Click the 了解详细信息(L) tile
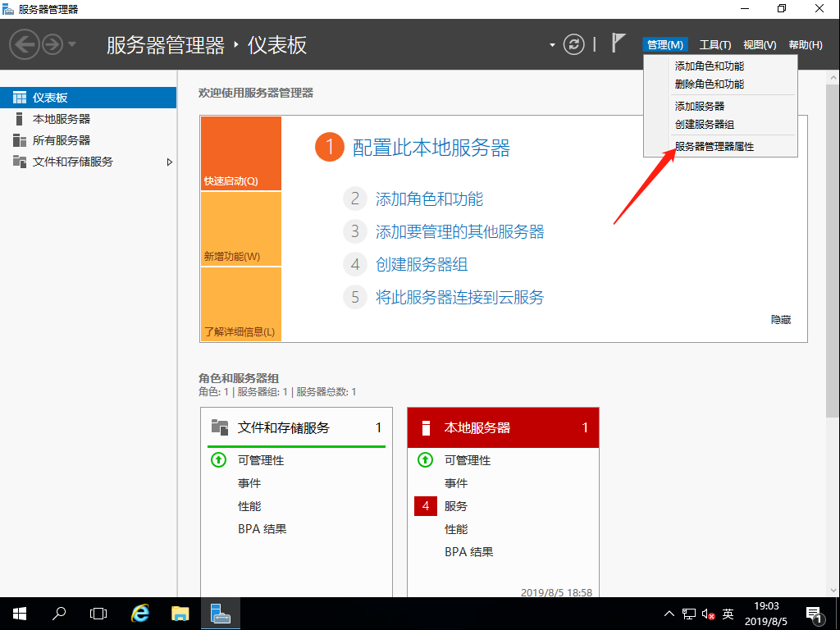The image size is (840, 630). (241, 304)
